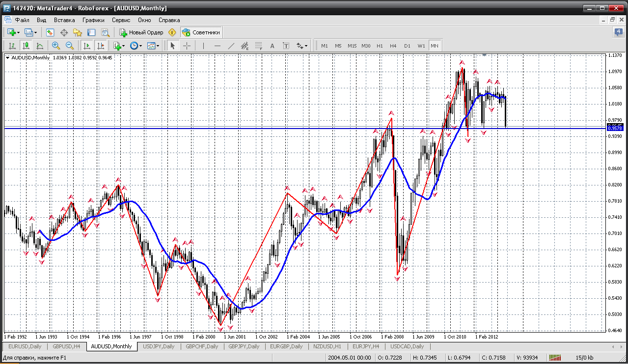Select the crosshair tool
The width and height of the screenshot is (628, 364).
point(187,46)
